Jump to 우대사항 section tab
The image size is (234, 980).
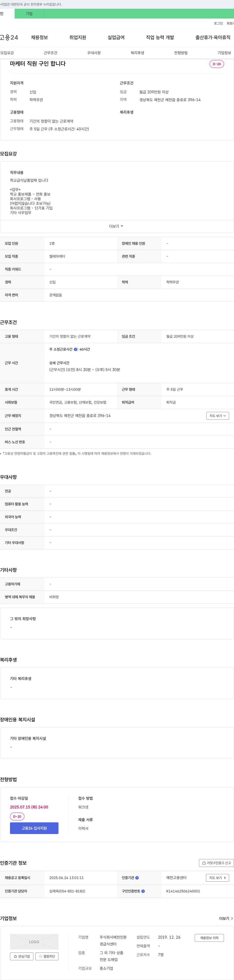click(94, 53)
